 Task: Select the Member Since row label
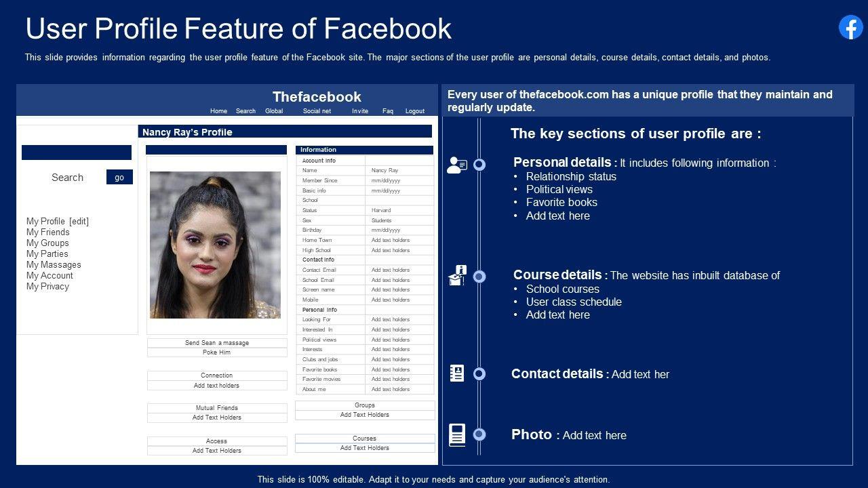319,181
